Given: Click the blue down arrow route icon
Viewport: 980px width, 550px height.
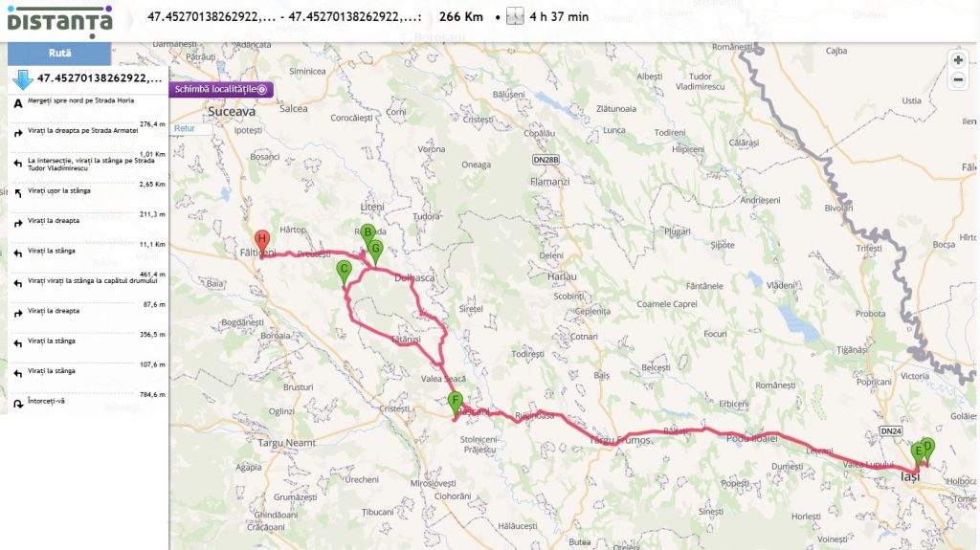Looking at the screenshot, I should tap(23, 78).
